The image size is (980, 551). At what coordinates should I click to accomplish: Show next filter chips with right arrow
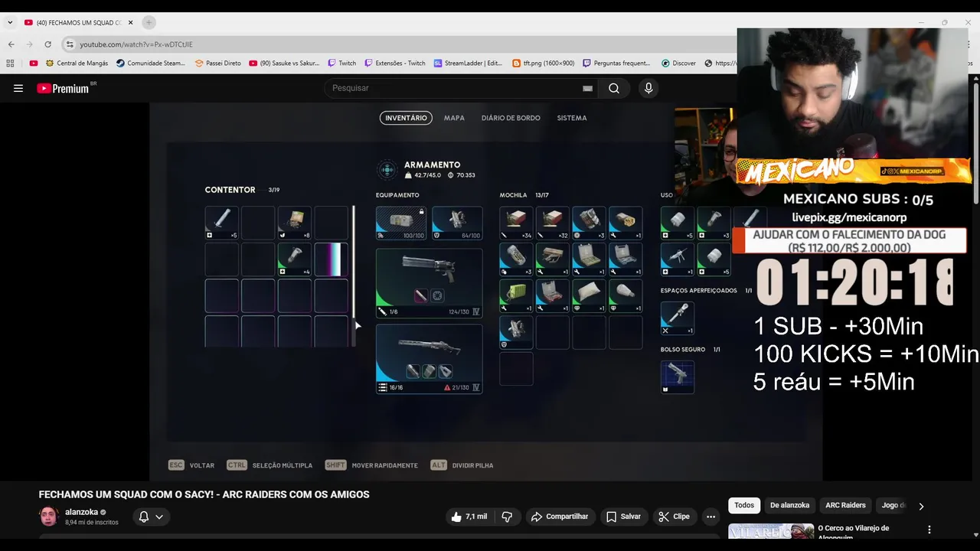(x=921, y=506)
